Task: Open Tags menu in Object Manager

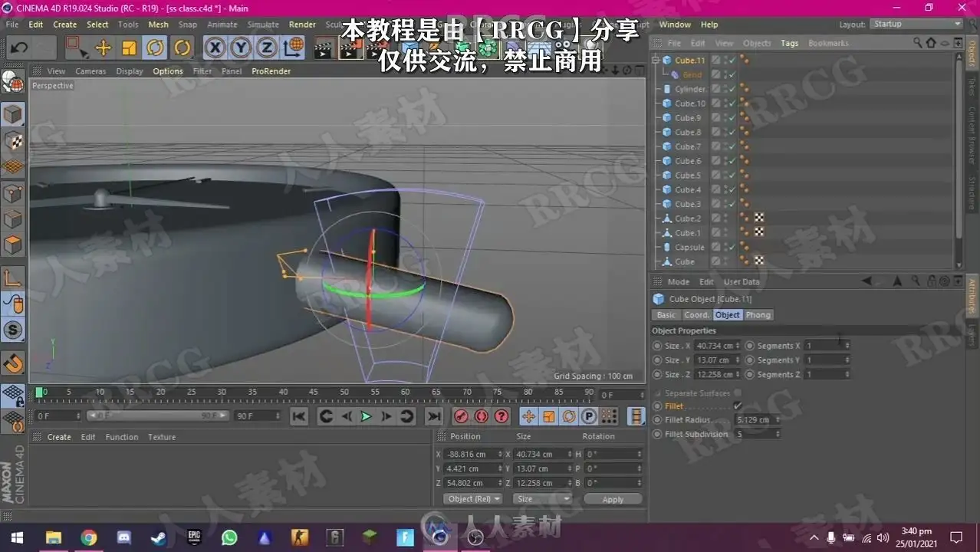Action: pyautogui.click(x=789, y=44)
